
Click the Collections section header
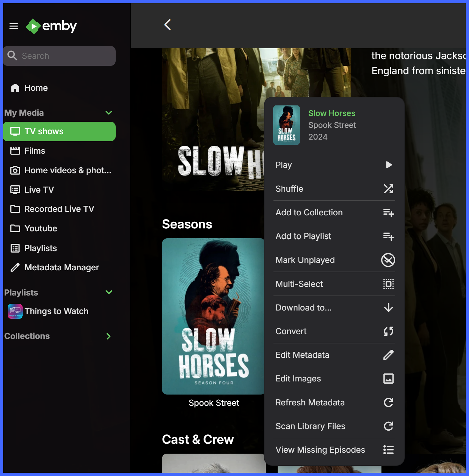click(x=27, y=336)
